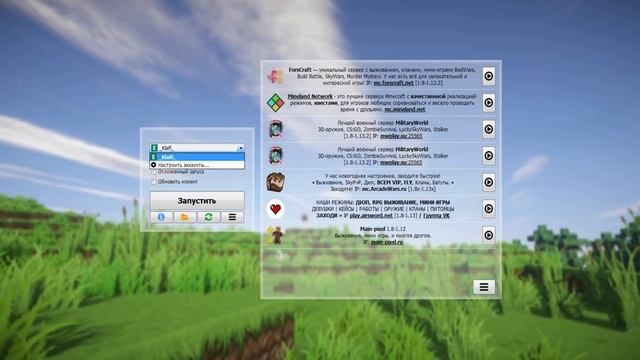Open the Группа VK link
Viewport: 640px width, 360px height.
click(x=436, y=215)
